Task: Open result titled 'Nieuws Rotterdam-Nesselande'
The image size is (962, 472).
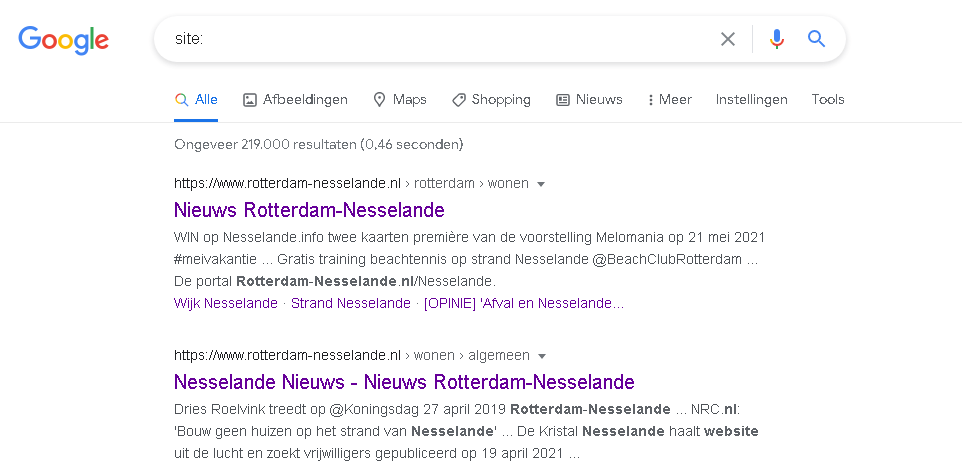Action: pos(309,210)
